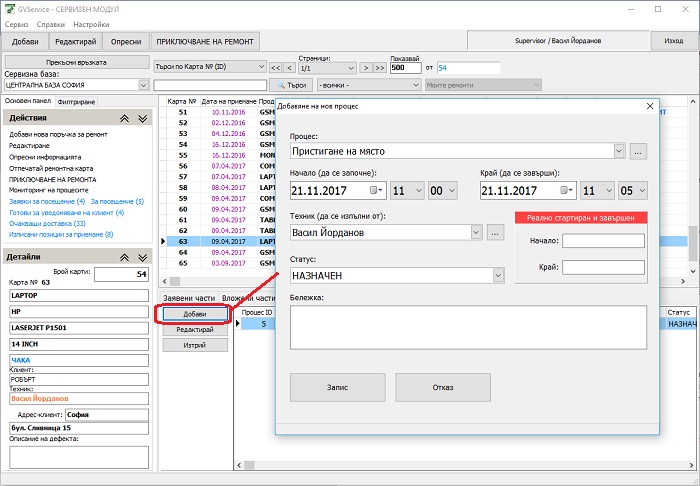Open the Сервизна база dropdown

[143, 85]
